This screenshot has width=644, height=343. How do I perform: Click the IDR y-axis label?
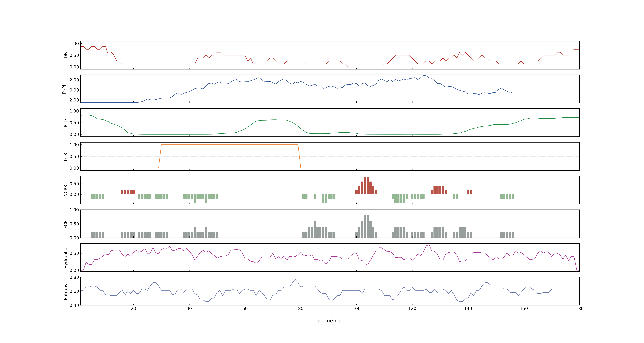66,55
